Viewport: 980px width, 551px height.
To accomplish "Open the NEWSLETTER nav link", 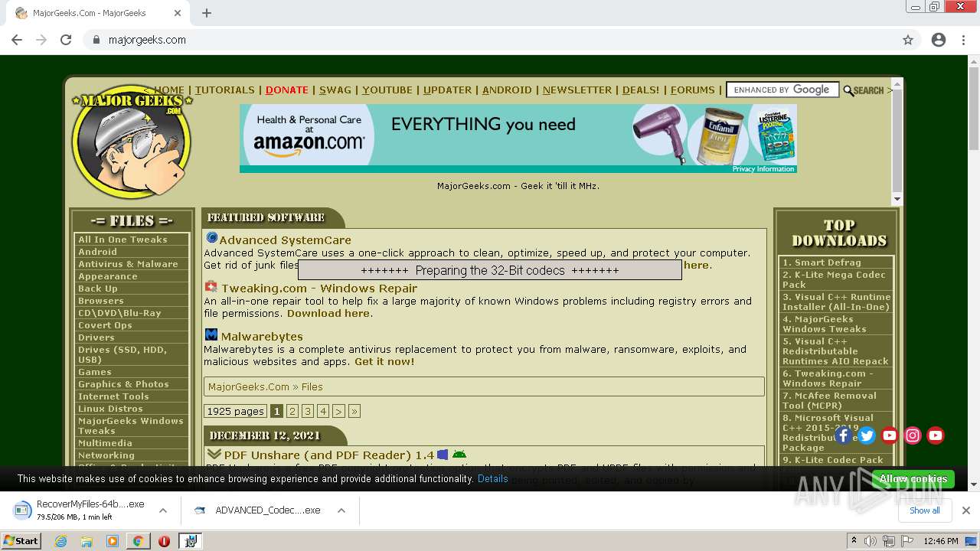I will 577,90.
